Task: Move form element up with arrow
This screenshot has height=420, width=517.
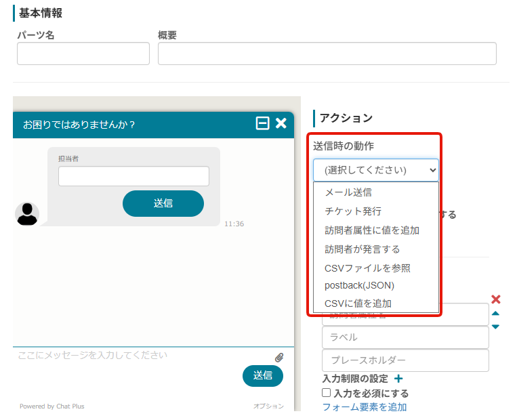Action: pyautogui.click(x=495, y=314)
